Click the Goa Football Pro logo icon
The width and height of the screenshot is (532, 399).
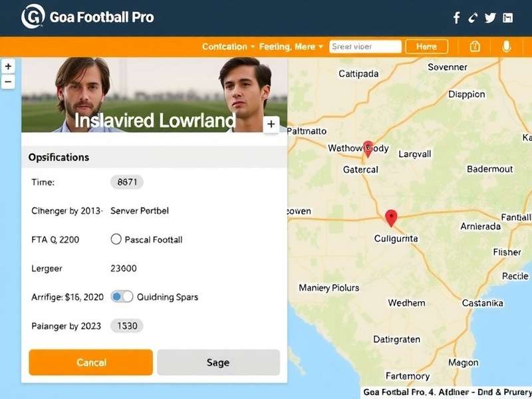(x=32, y=16)
